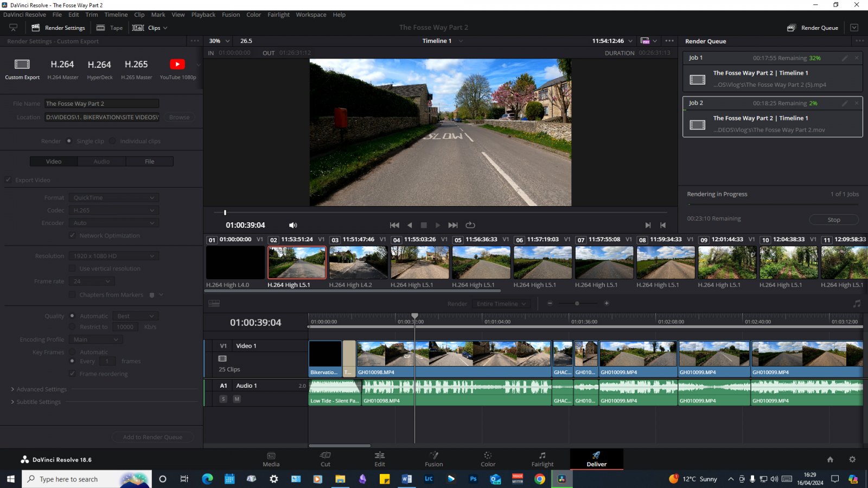The height and width of the screenshot is (488, 868).
Task: Click the loop playback icon
Action: [x=470, y=225]
